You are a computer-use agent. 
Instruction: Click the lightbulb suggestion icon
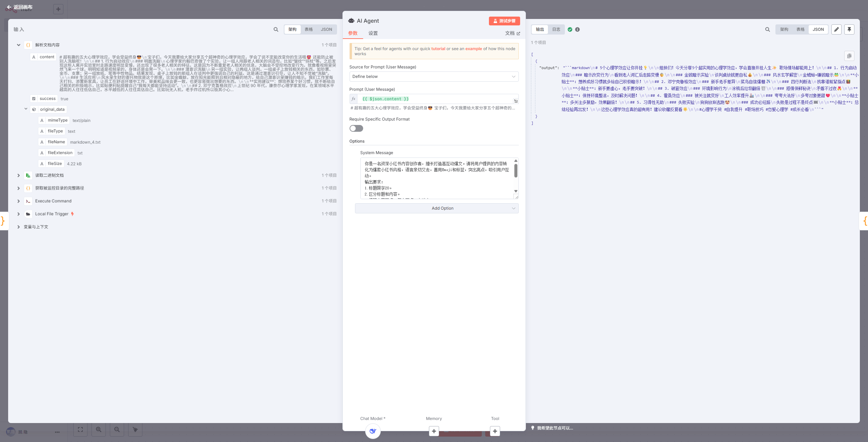point(533,428)
